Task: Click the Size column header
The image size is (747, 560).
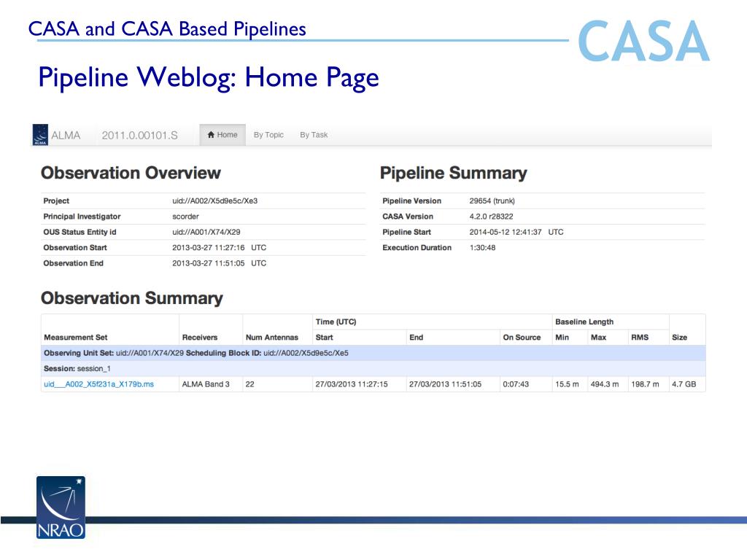Action: (679, 338)
